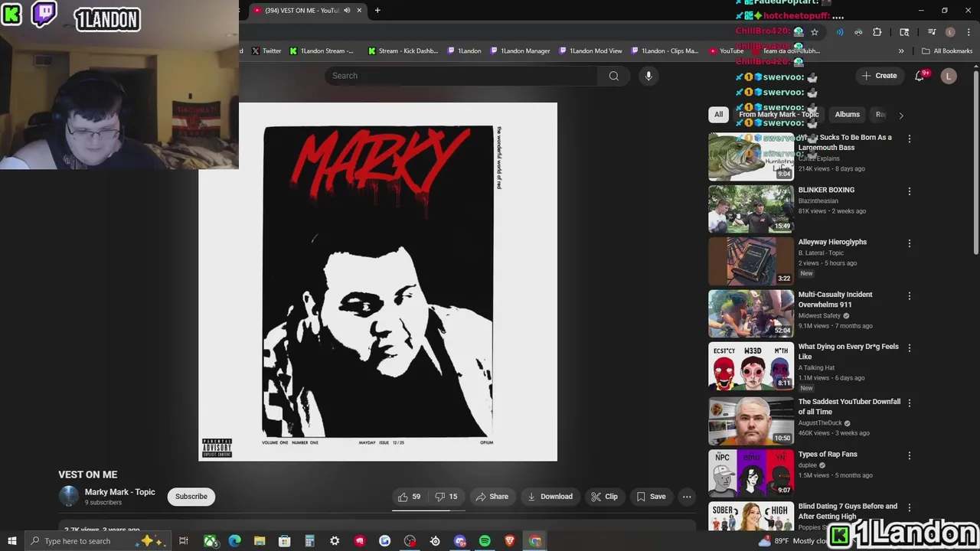Click the YouTube Create button
980x551 pixels.
[x=879, y=76]
